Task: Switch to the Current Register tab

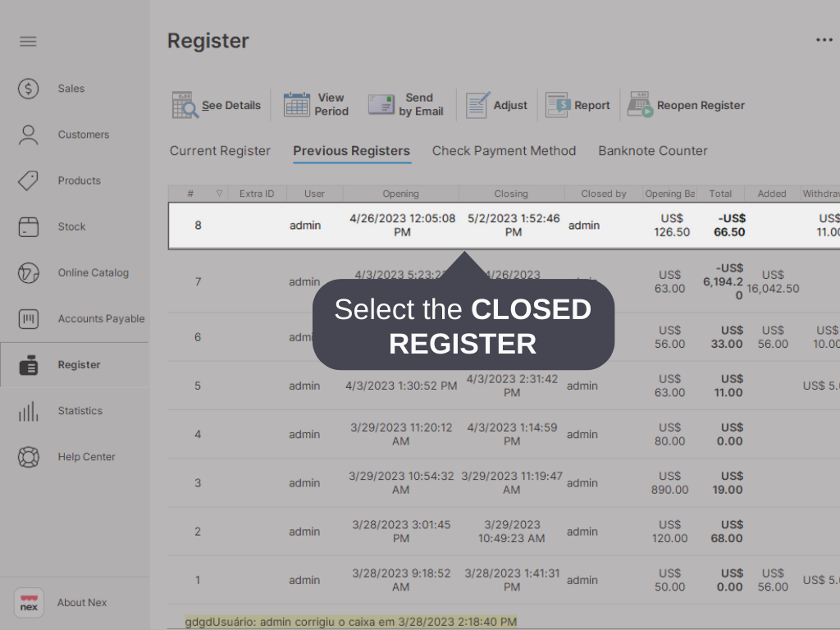Action: [220, 151]
